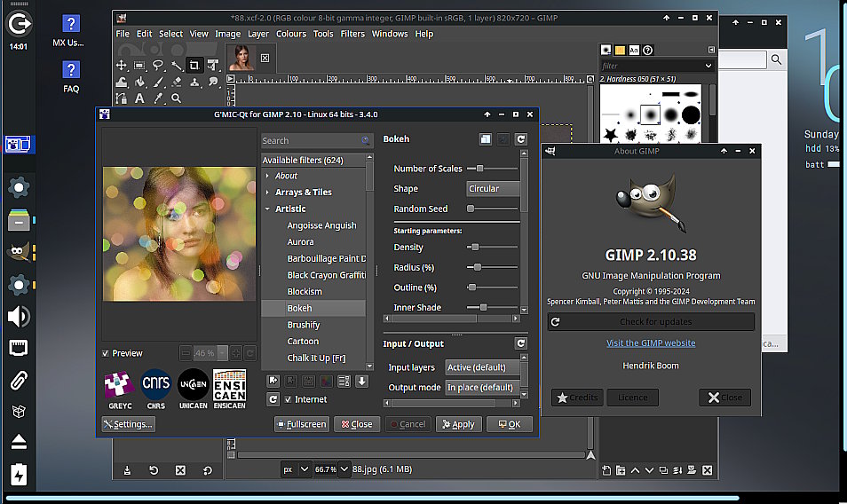Toggle the Preview checkbox
Screen dimensions: 847x504
[x=107, y=353]
